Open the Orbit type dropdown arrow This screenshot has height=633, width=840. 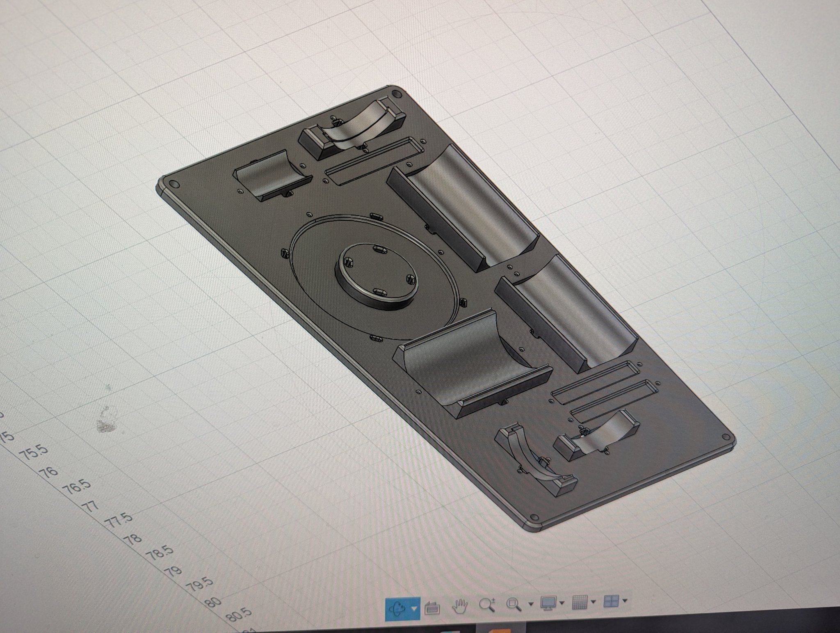click(414, 608)
